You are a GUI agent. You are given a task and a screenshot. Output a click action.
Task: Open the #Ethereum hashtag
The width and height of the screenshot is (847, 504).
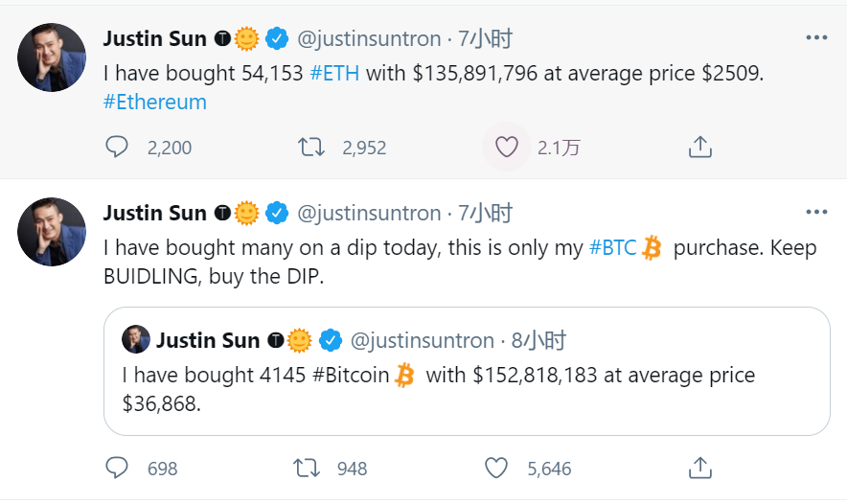pyautogui.click(x=154, y=102)
